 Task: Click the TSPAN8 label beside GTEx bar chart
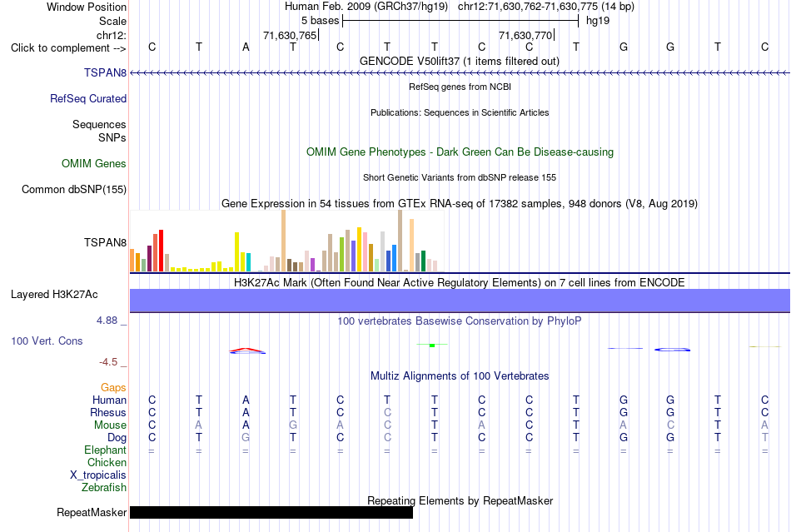coord(105,242)
